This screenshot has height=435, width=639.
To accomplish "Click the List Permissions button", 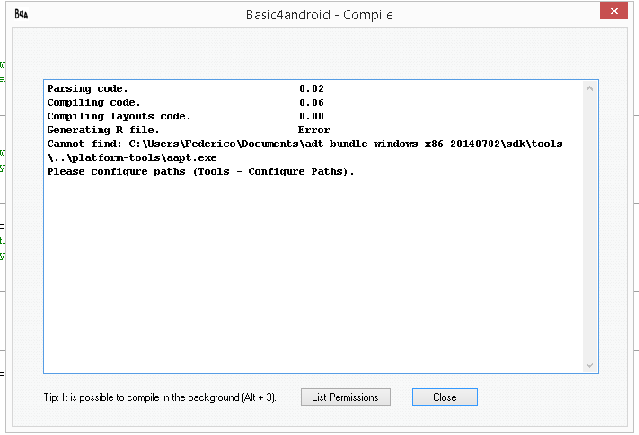I will [x=346, y=397].
